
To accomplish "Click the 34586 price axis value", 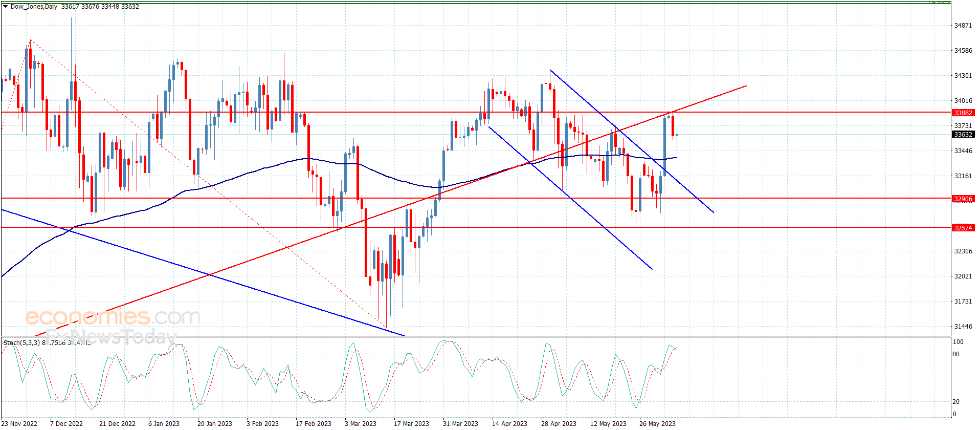I will [x=963, y=51].
